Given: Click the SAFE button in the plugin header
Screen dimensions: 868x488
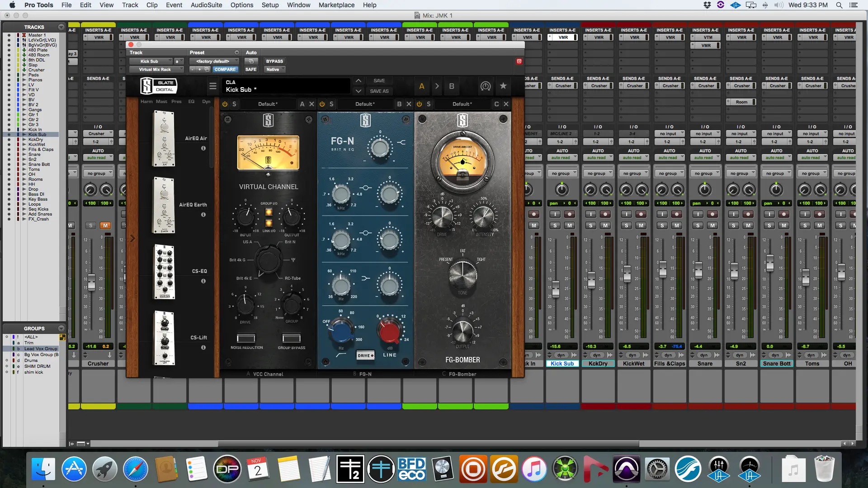Looking at the screenshot, I should [251, 70].
